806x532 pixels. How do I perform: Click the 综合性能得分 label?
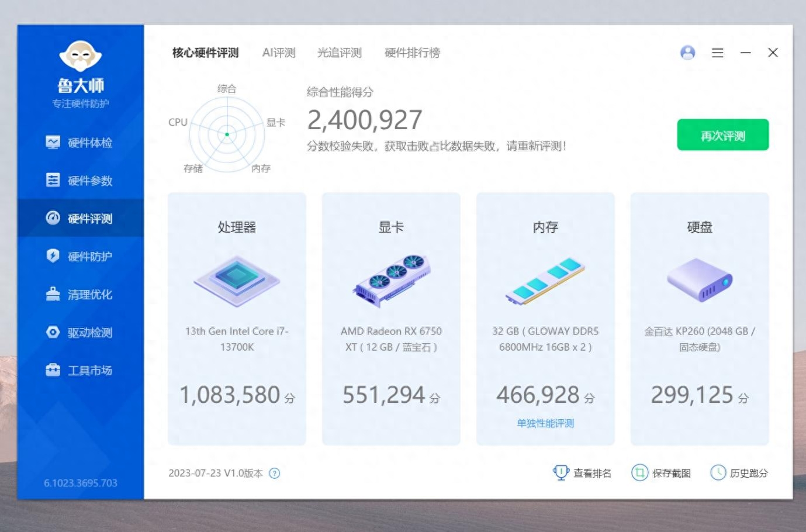click(x=340, y=92)
